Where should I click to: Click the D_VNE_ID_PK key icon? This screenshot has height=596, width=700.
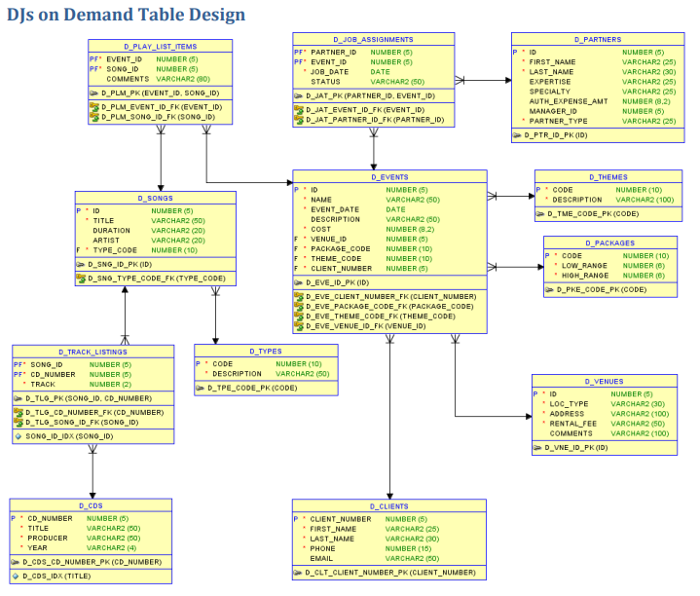pos(537,448)
